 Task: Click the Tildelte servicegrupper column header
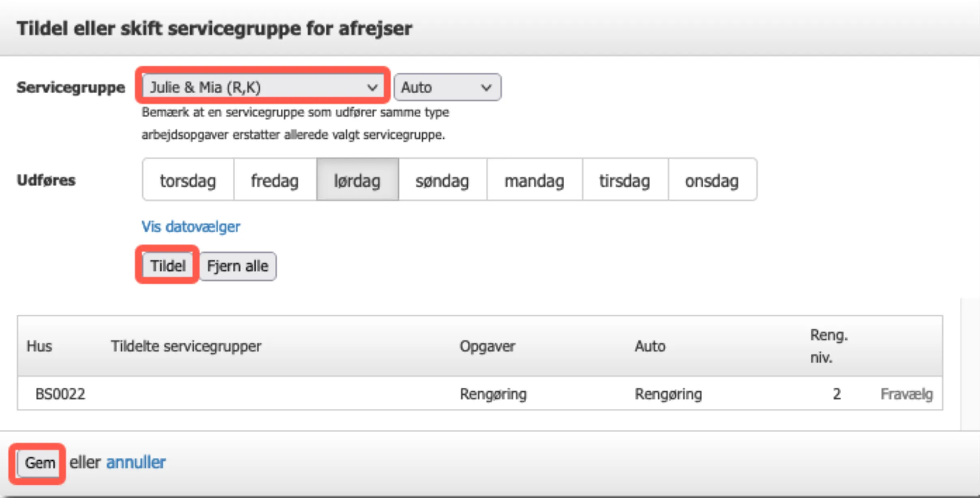pyautogui.click(x=186, y=346)
